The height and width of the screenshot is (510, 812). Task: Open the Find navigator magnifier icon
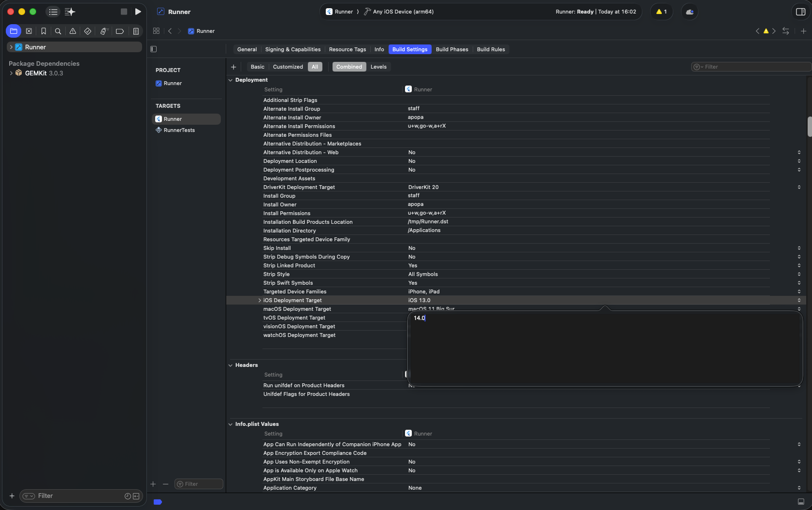point(58,31)
